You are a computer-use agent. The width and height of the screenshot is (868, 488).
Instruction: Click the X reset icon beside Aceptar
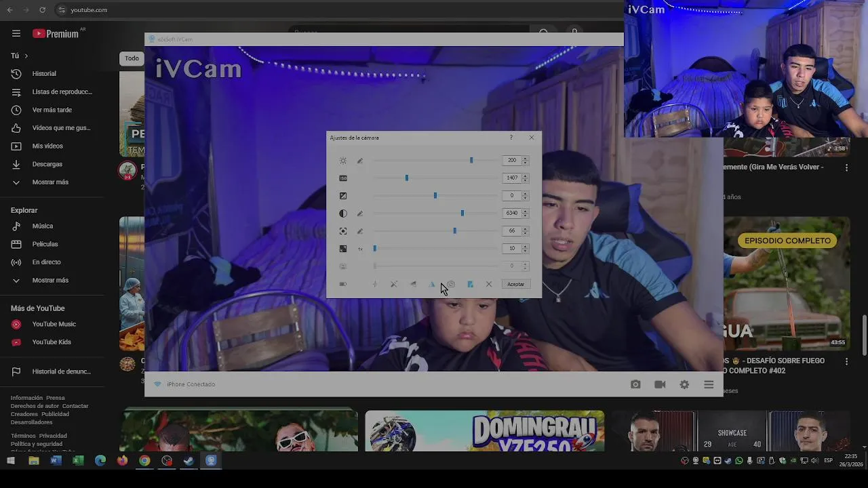point(489,284)
